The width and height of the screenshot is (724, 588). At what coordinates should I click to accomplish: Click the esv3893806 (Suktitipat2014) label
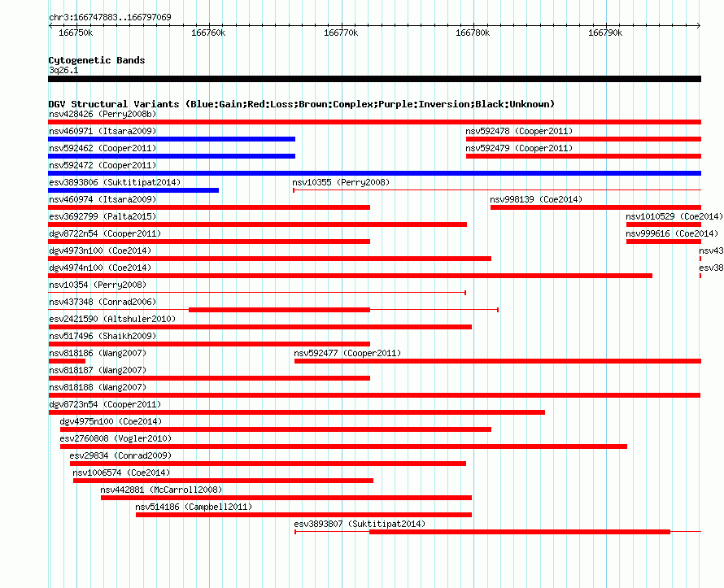(115, 182)
